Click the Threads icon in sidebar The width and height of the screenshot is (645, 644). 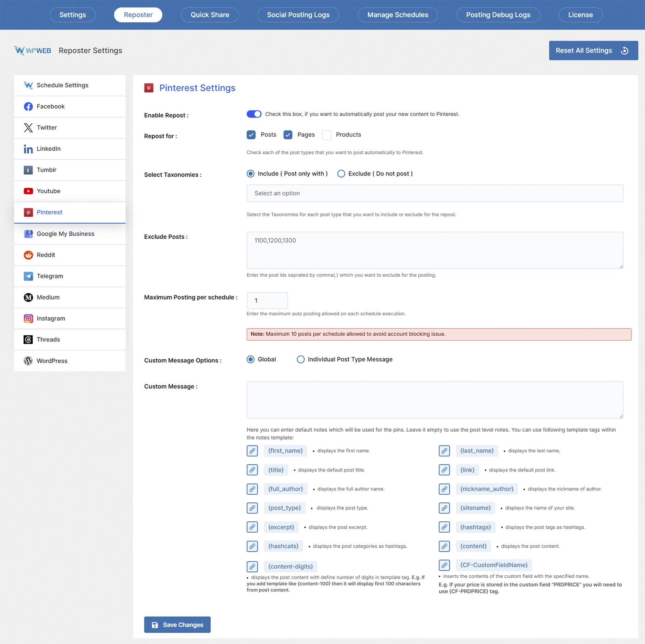(x=28, y=340)
